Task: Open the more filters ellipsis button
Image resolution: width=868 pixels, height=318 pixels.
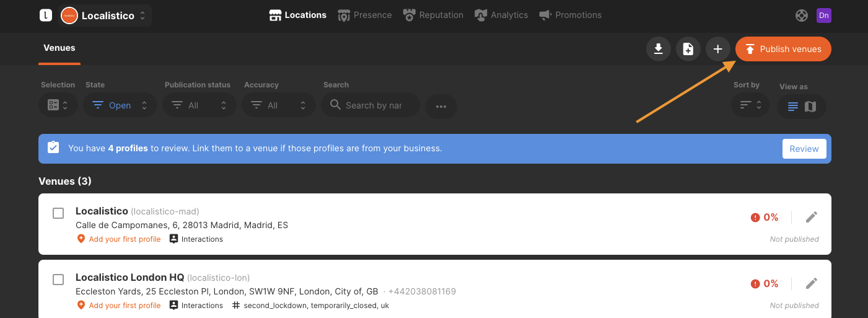Action: coord(441,106)
